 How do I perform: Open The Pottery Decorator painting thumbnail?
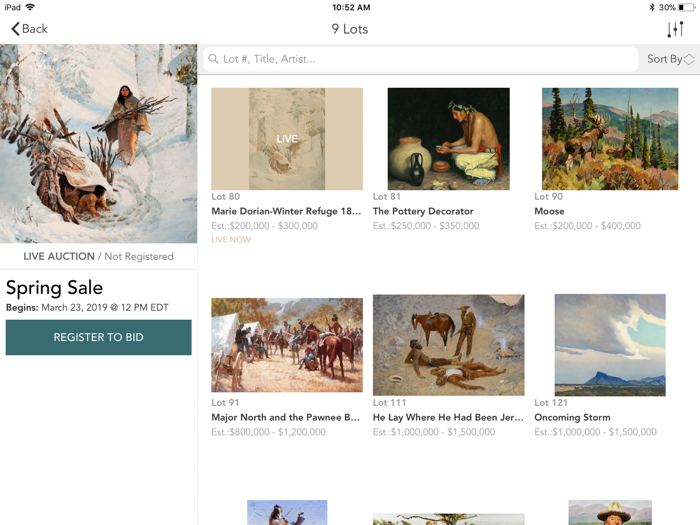coord(449,139)
